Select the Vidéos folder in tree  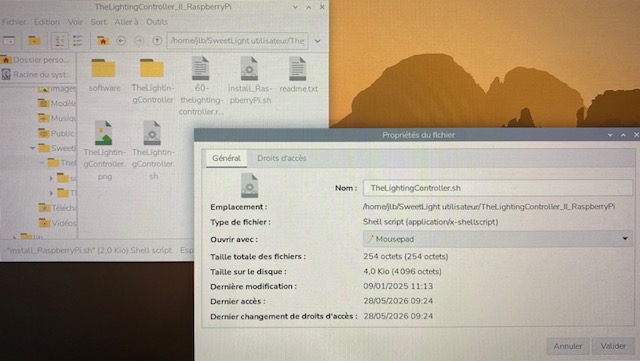click(57, 223)
